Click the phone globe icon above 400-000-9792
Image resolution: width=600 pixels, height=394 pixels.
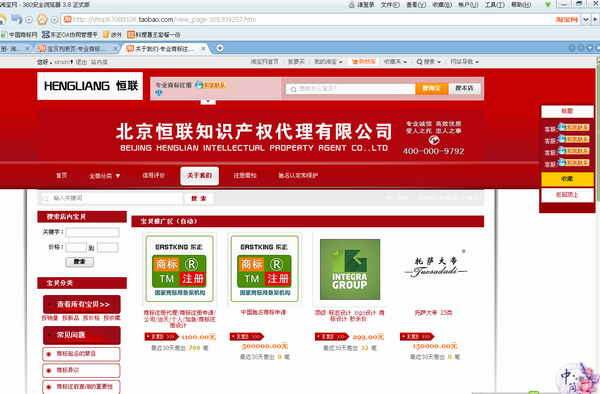pyautogui.click(x=434, y=140)
